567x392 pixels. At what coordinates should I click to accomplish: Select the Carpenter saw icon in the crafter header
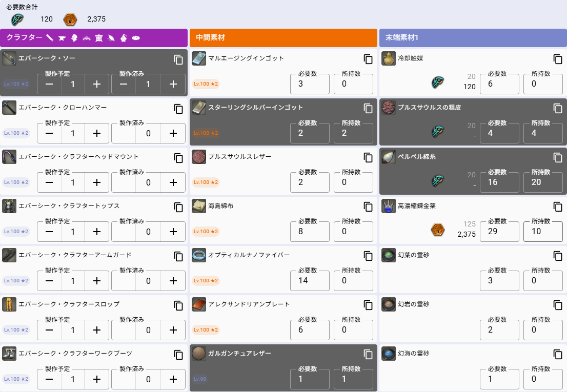click(50, 38)
